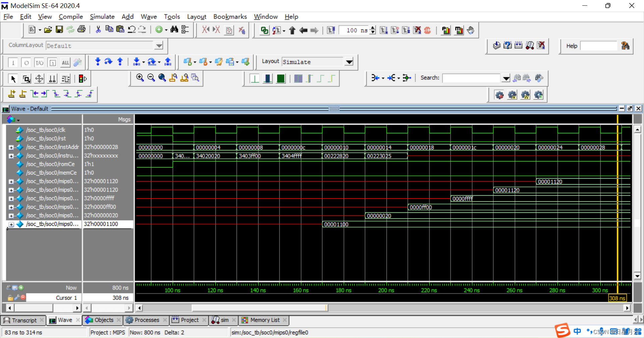Select the /soc_tb/soc0/rst signal
Viewport: 644px width, 338px height.
click(46, 139)
